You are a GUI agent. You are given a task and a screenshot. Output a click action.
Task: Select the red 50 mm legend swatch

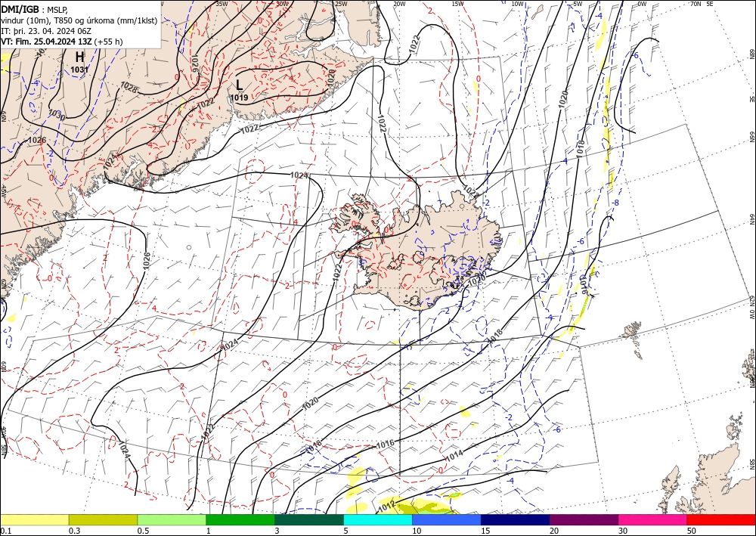pos(721,519)
